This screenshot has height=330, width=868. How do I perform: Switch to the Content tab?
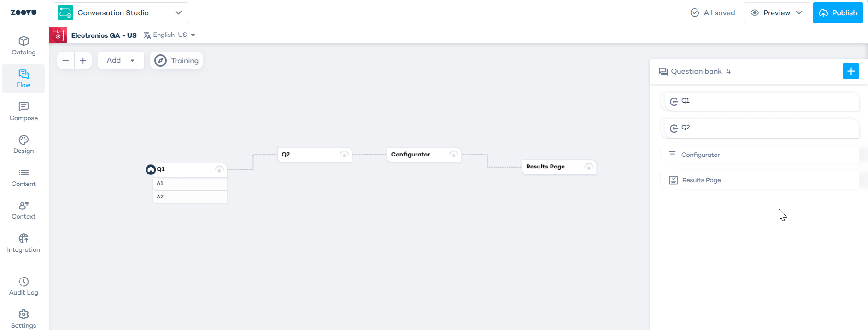tap(23, 178)
